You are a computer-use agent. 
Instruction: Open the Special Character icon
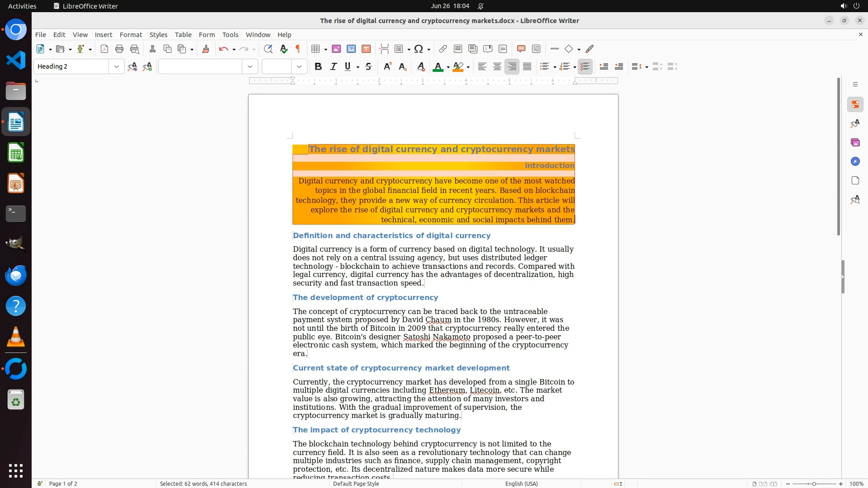419,49
